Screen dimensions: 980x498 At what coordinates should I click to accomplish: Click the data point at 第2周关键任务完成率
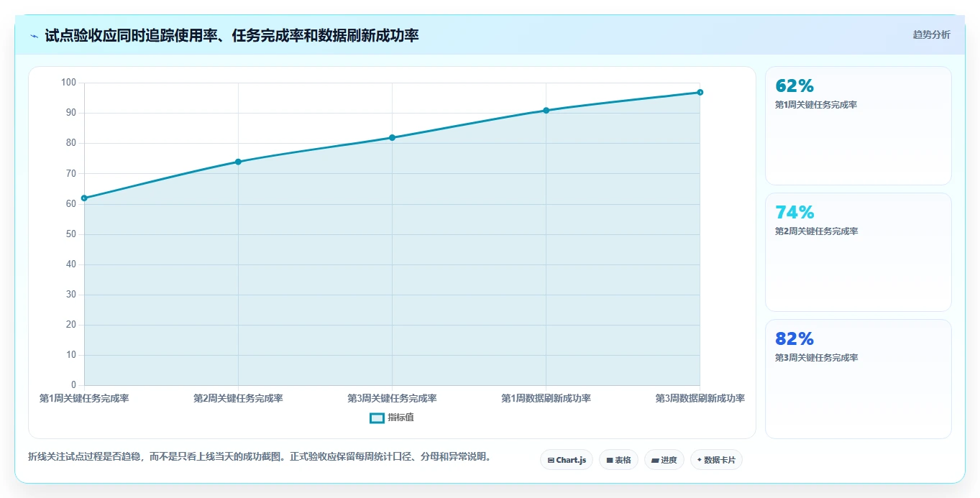(238, 162)
